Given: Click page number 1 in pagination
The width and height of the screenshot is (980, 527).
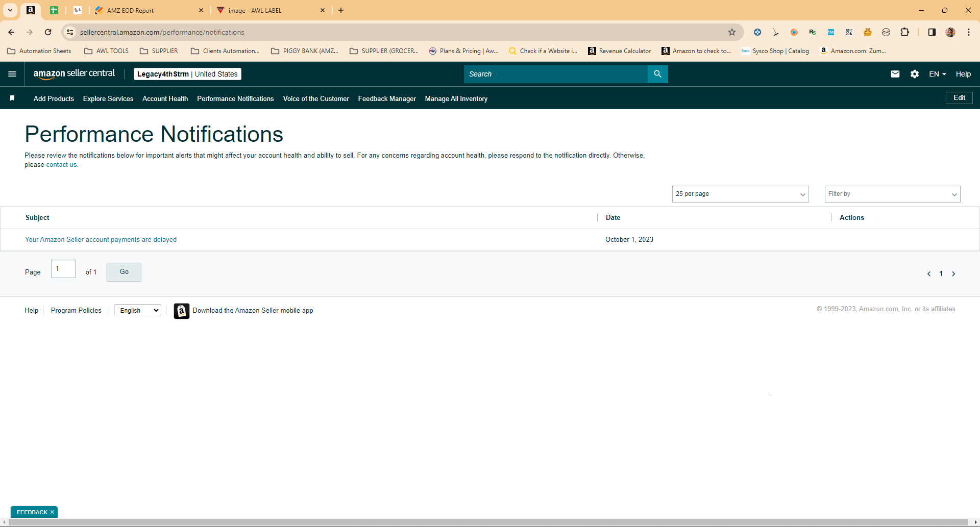Looking at the screenshot, I should click(941, 274).
